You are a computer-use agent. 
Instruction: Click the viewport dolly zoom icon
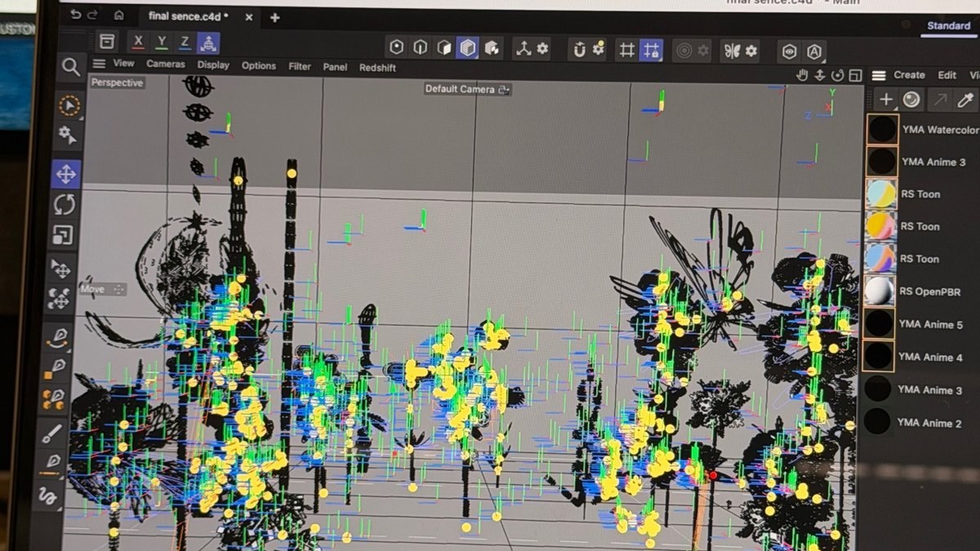820,75
